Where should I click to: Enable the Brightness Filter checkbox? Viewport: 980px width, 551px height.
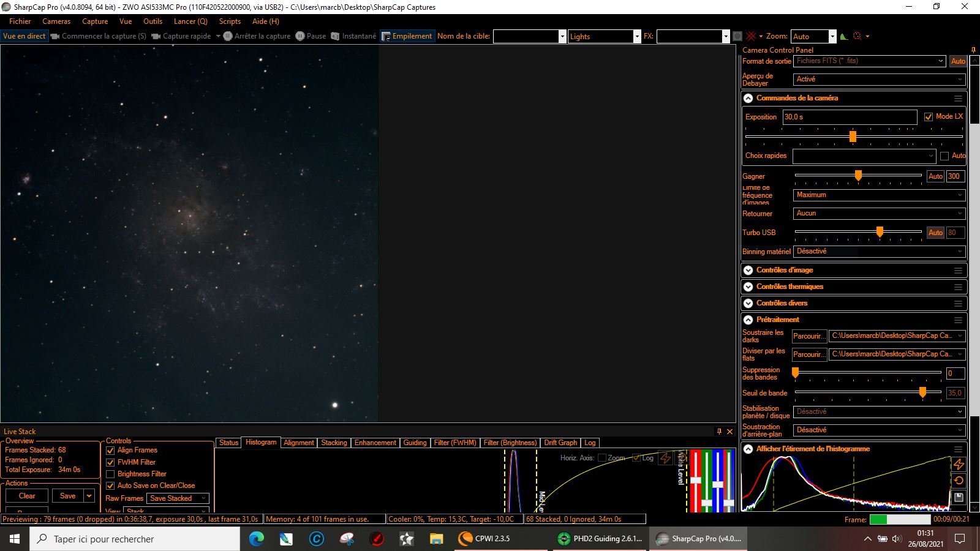coord(110,474)
